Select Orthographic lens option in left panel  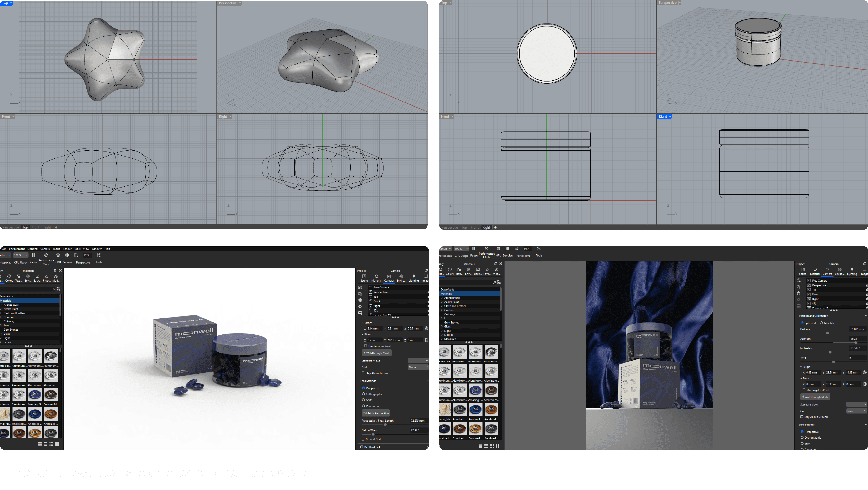[364, 394]
